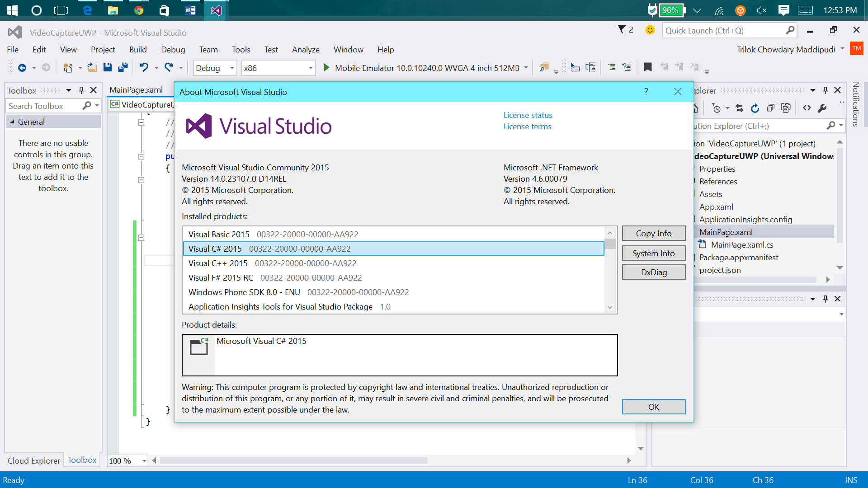Viewport: 868px width, 488px height.
Task: Click the green Start debugging arrow
Action: (x=326, y=68)
